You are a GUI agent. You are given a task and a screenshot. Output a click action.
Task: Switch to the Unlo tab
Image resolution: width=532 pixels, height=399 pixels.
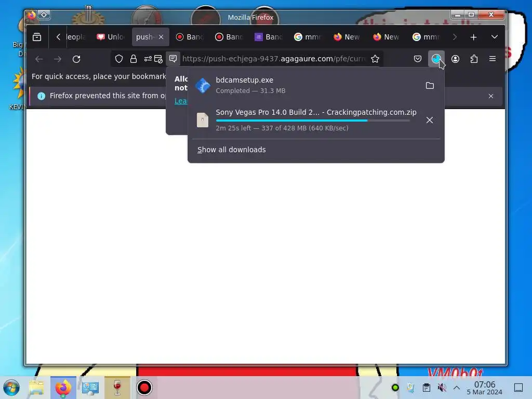pos(111,37)
